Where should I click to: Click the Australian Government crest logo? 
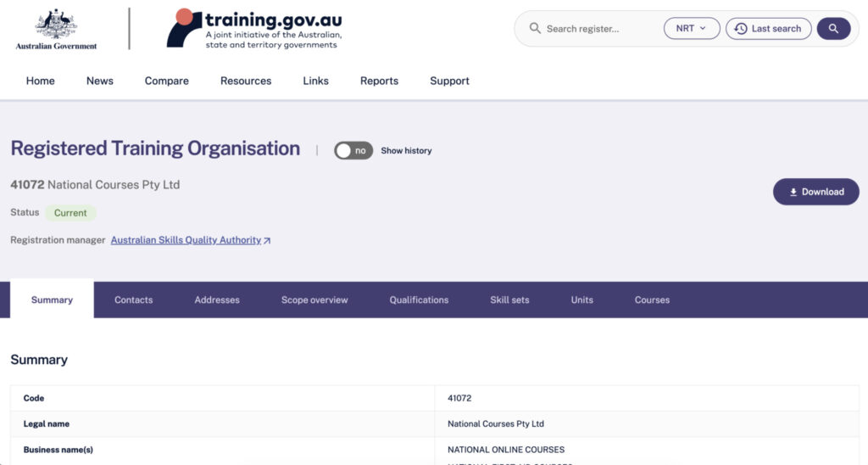[56, 29]
